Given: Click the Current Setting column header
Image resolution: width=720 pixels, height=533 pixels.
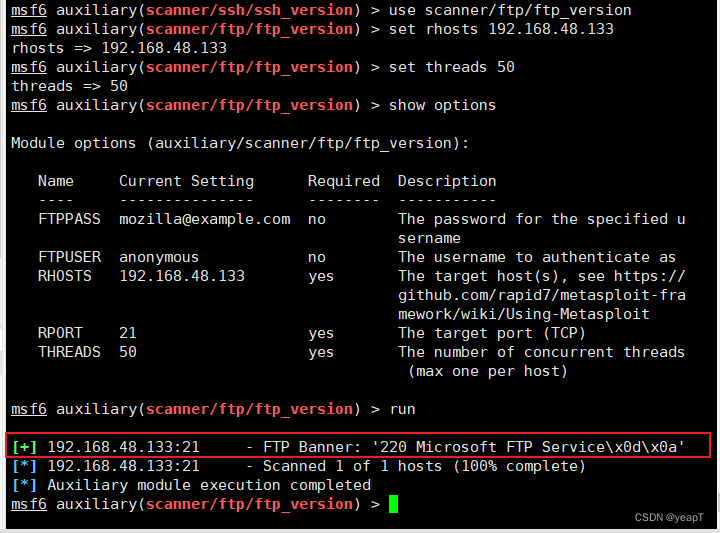Looking at the screenshot, I should (186, 181).
